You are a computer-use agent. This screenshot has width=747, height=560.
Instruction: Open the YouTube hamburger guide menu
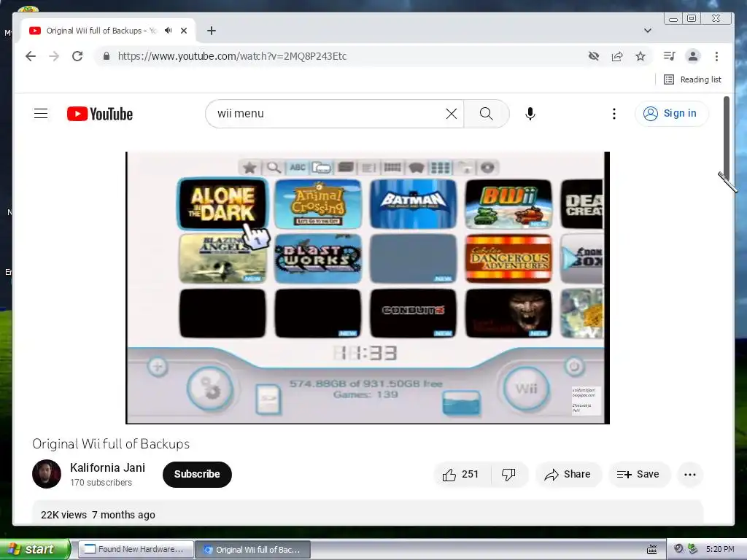(41, 113)
